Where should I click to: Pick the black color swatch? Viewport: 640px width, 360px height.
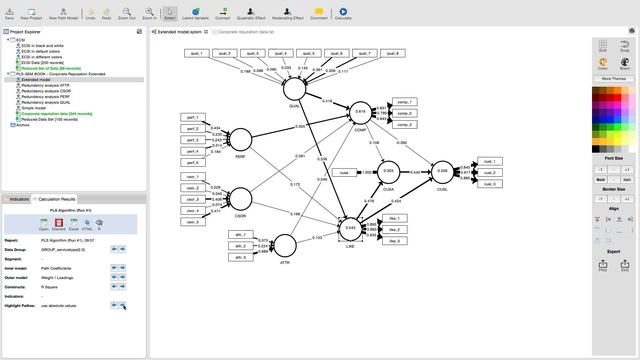[596, 149]
